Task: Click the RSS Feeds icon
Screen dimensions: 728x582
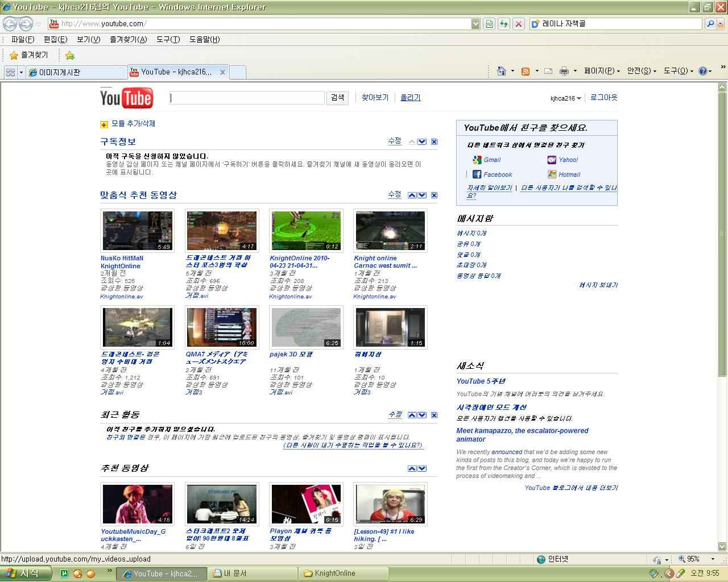Action: (526, 71)
